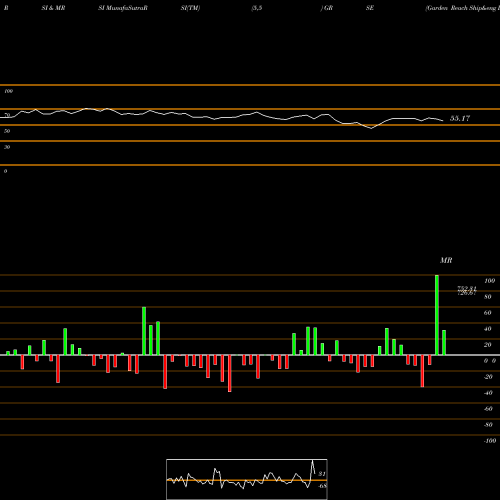Click the -68 value in mini chart

(x=322, y=486)
